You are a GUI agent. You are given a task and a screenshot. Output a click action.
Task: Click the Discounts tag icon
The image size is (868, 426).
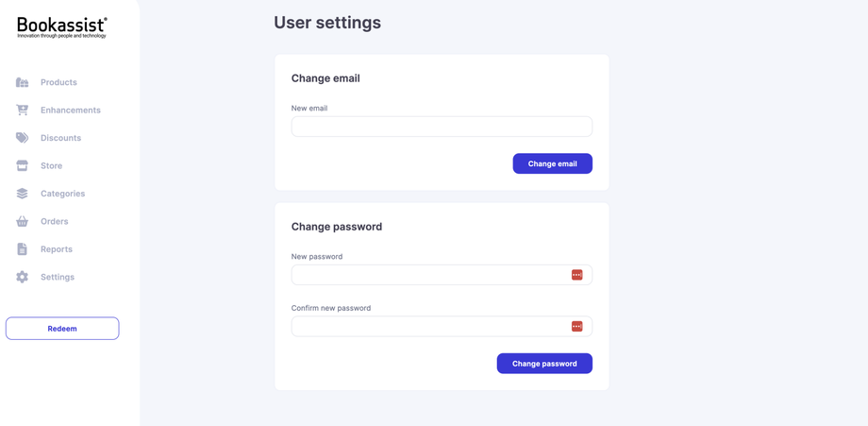click(22, 138)
